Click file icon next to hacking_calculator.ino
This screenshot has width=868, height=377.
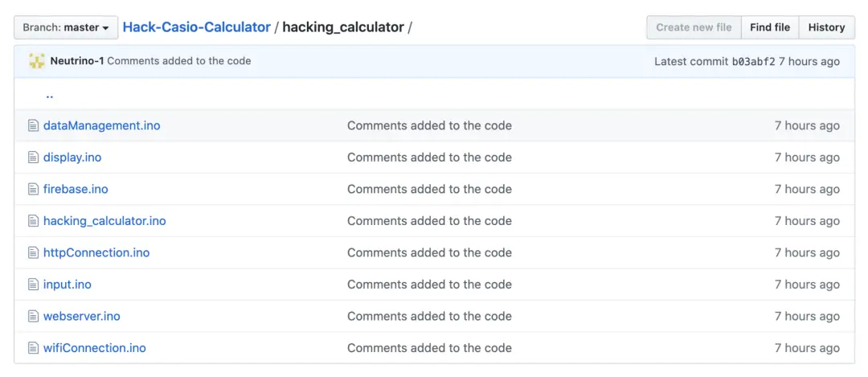tap(33, 221)
